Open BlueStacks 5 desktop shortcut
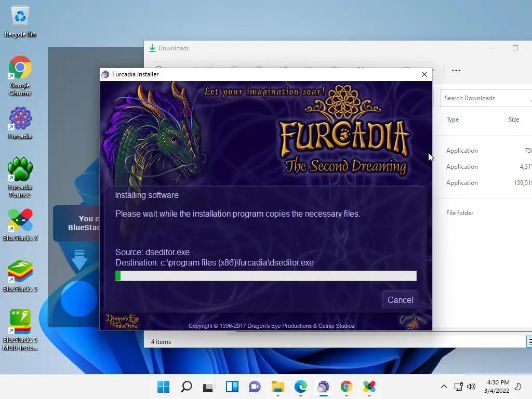This screenshot has width=532, height=399. pos(20,276)
